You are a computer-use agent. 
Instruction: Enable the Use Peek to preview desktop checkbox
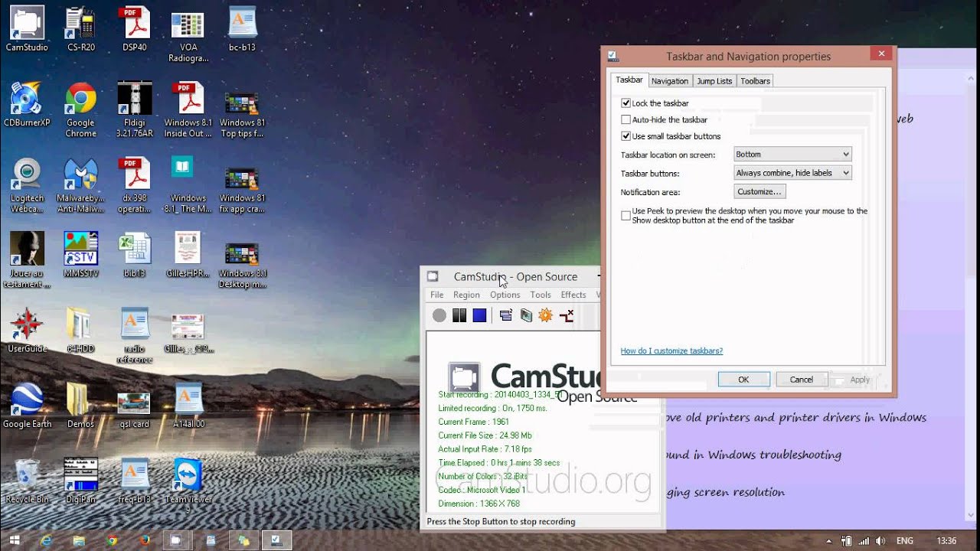coord(626,216)
